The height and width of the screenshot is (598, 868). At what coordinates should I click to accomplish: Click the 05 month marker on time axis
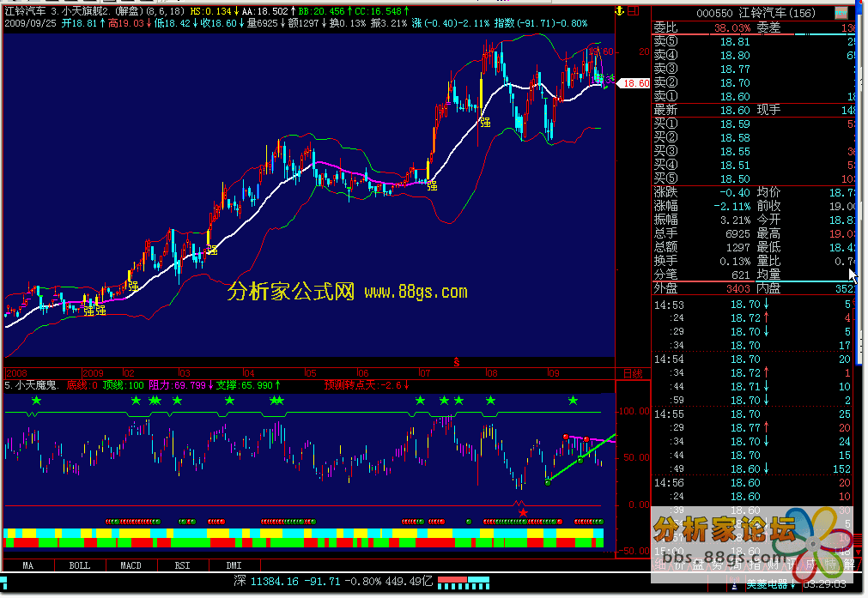pos(311,373)
